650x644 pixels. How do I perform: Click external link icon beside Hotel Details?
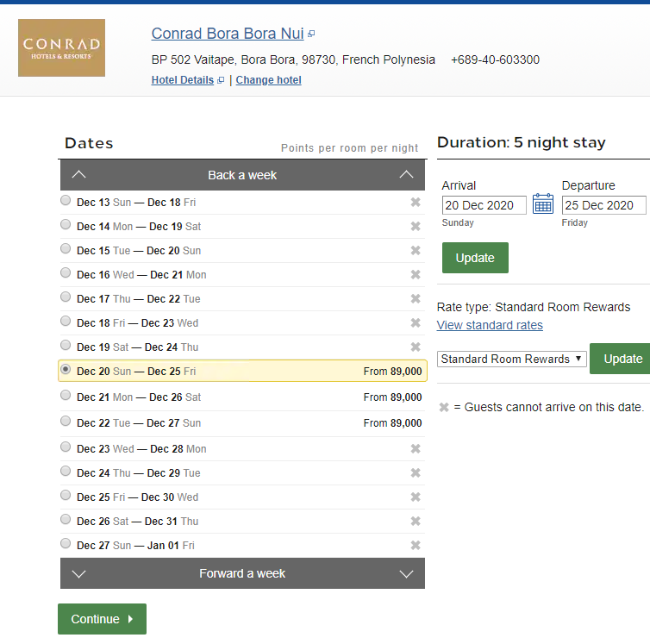[221, 80]
